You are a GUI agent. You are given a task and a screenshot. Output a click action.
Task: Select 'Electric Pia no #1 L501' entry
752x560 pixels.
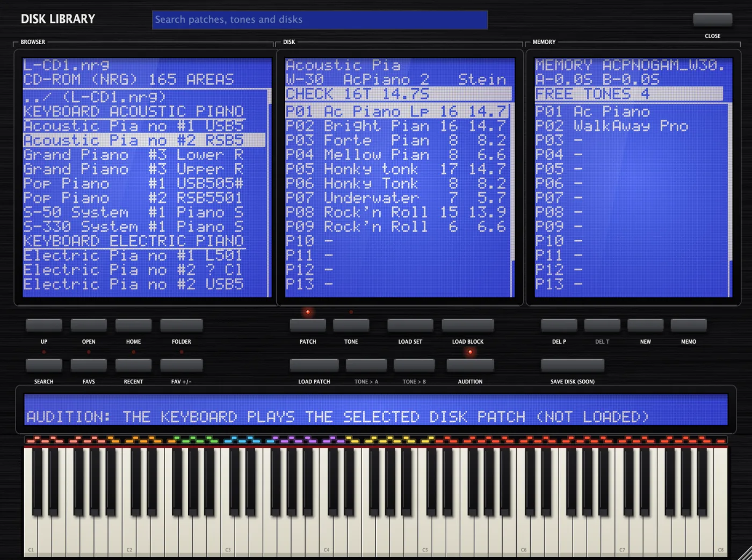pyautogui.click(x=144, y=256)
